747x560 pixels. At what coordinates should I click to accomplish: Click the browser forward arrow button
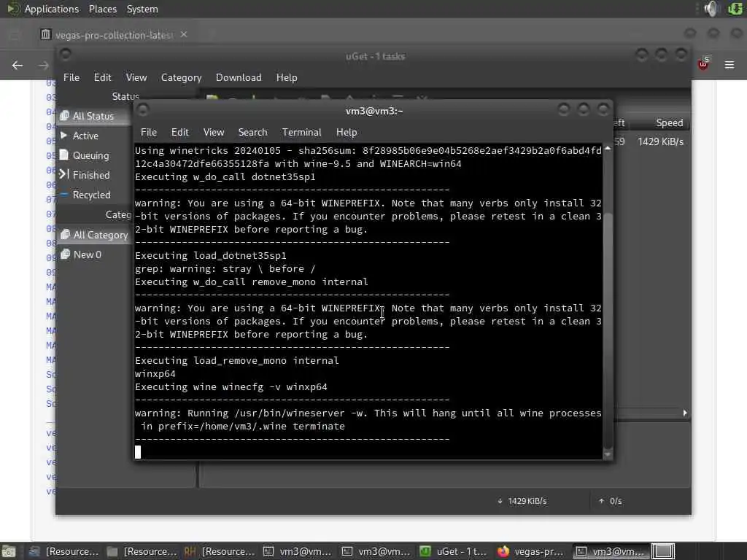[x=43, y=65]
